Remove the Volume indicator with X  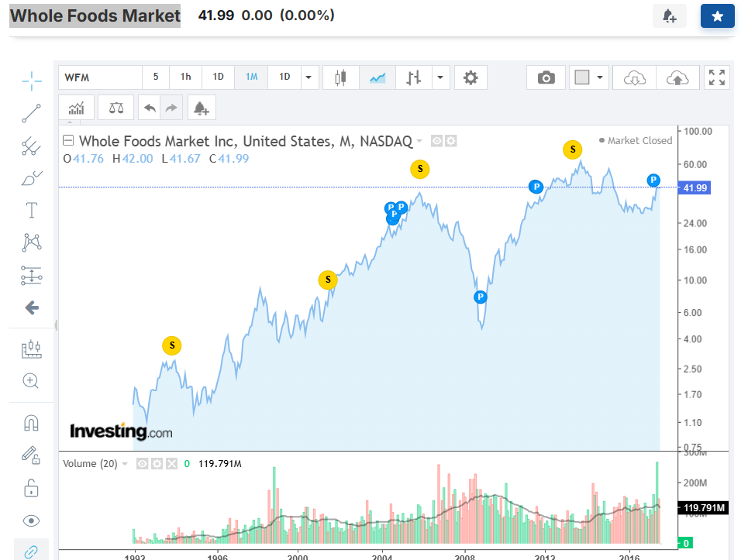tap(172, 464)
